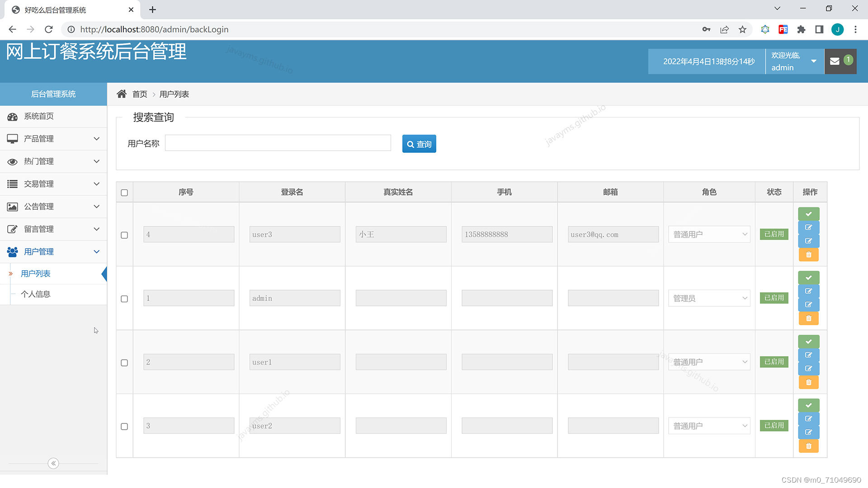
Task: Collapse the sidebar with double-arrow icon
Action: click(53, 463)
